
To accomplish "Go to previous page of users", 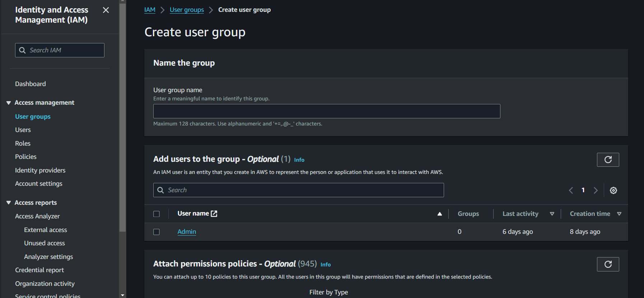I will [571, 190].
